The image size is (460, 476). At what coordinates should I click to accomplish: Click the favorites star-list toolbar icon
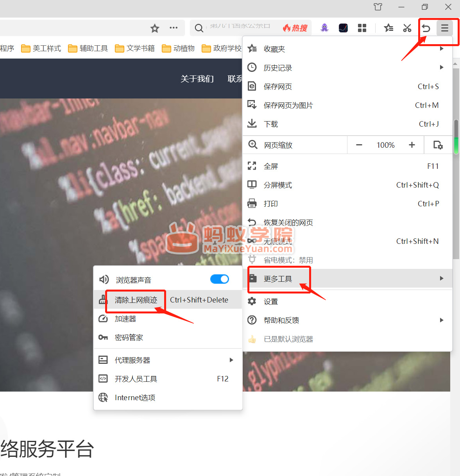(x=388, y=28)
